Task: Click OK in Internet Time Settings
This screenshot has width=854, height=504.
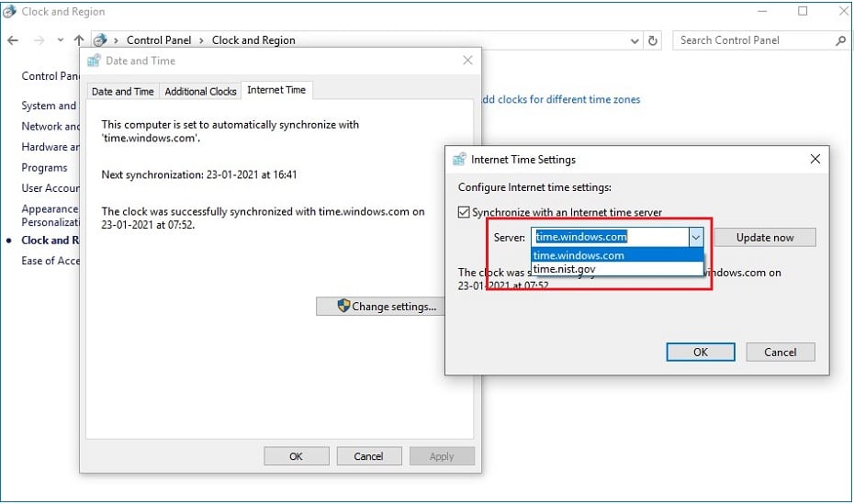Action: point(701,353)
